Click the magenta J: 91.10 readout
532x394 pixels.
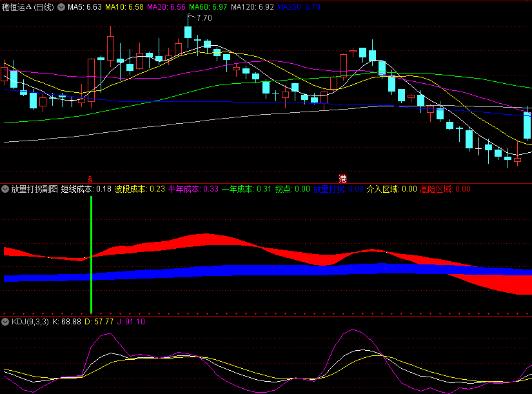pyautogui.click(x=131, y=322)
